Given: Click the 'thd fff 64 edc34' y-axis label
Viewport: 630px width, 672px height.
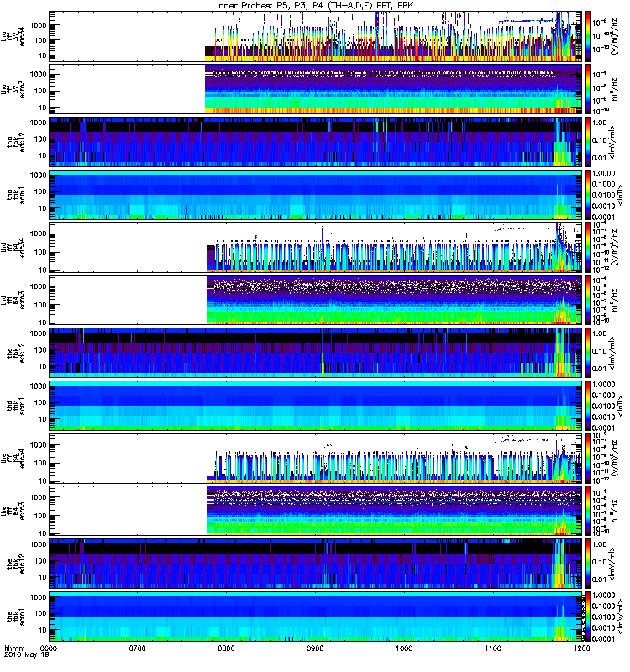Looking at the screenshot, I should tap(13, 247).
